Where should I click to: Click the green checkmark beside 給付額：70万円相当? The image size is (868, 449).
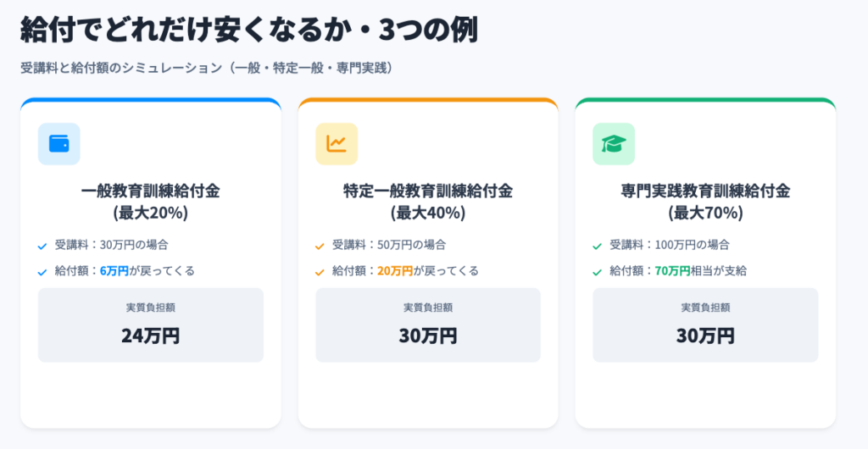point(597,272)
